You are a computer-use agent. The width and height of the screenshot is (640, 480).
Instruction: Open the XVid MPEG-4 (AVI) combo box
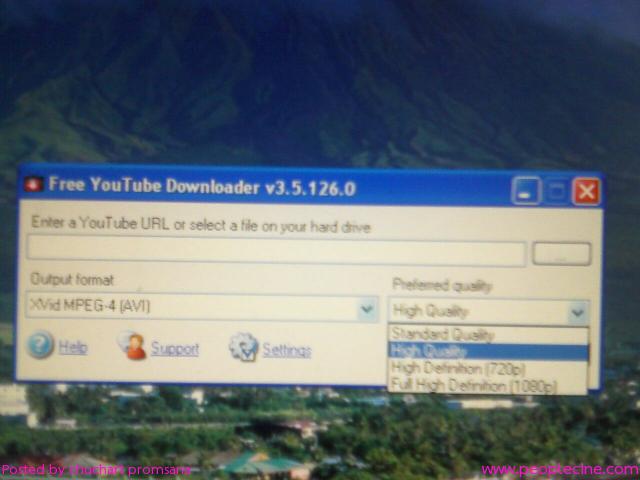pyautogui.click(x=202, y=307)
